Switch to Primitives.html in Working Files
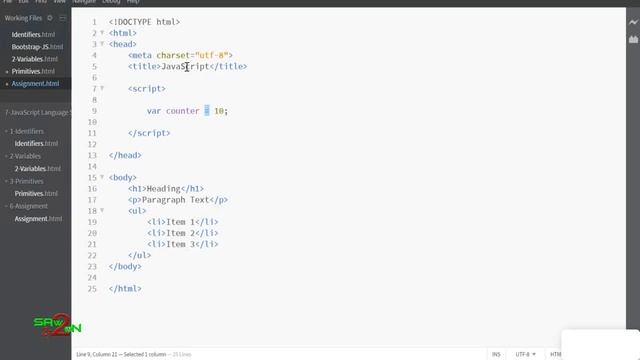Viewport: 640px width, 360px height. [33, 71]
